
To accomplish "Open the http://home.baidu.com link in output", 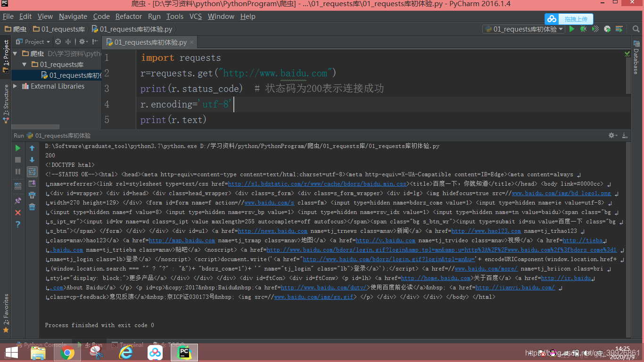I will [x=436, y=278].
